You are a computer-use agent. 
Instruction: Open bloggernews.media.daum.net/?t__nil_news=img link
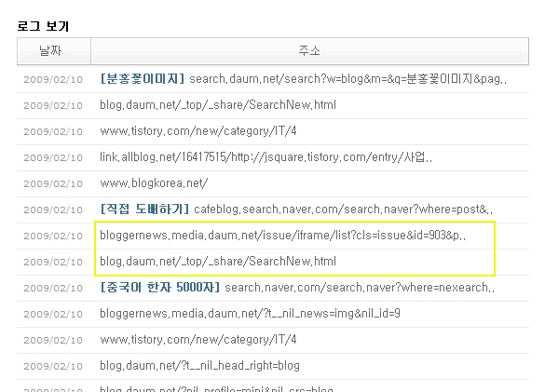point(250,314)
